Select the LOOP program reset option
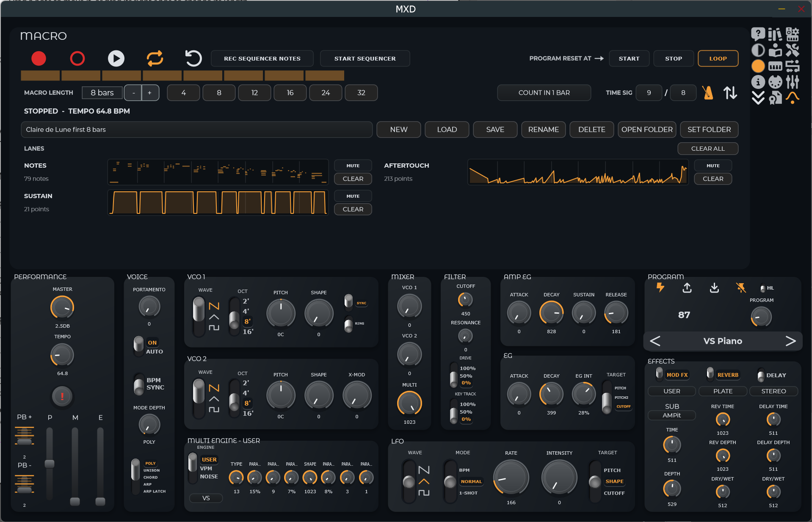Screen dimensions: 812x522 click(x=718, y=58)
